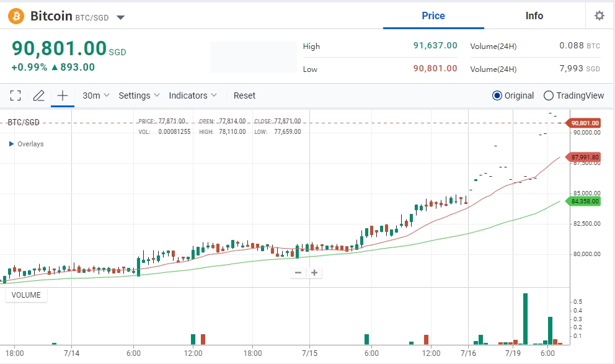Click the VOLUME panel label
615x364 pixels.
[x=26, y=295]
